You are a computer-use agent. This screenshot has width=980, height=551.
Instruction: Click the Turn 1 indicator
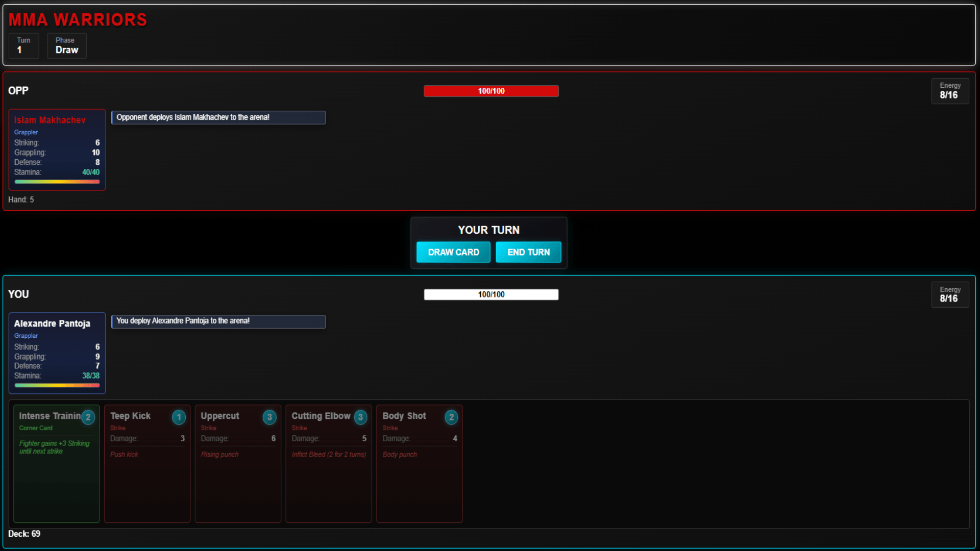pyautogui.click(x=23, y=46)
